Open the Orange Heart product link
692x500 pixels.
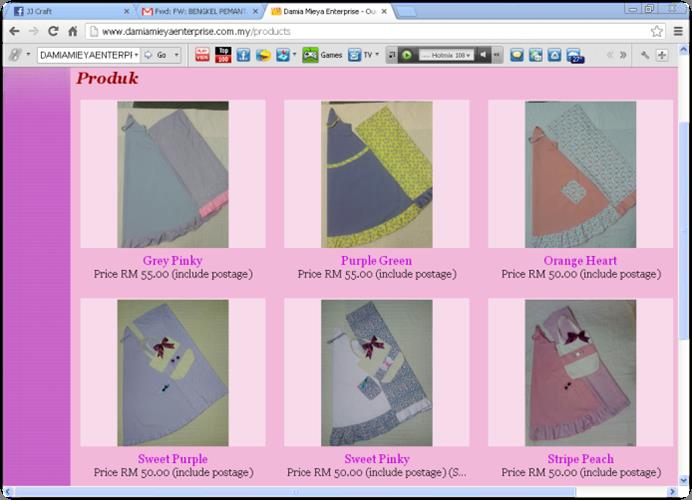click(x=580, y=261)
